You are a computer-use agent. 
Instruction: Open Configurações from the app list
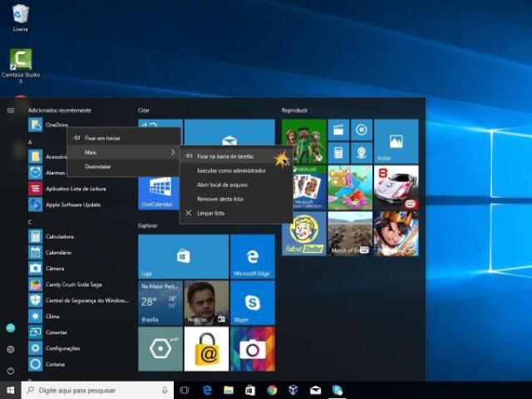[x=54, y=348]
